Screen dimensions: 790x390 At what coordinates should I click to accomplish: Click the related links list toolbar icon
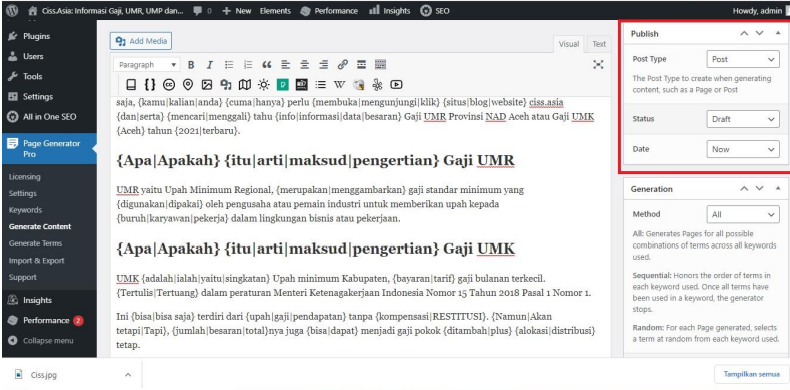(320, 84)
